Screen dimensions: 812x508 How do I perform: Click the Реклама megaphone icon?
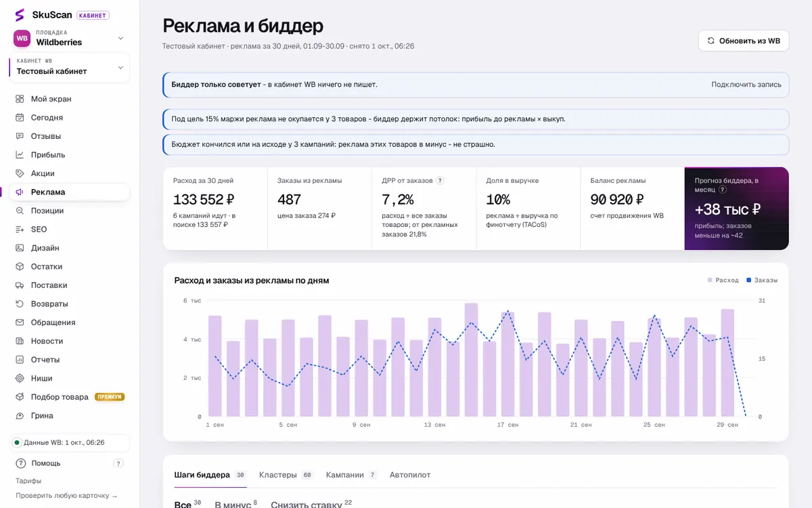click(20, 192)
